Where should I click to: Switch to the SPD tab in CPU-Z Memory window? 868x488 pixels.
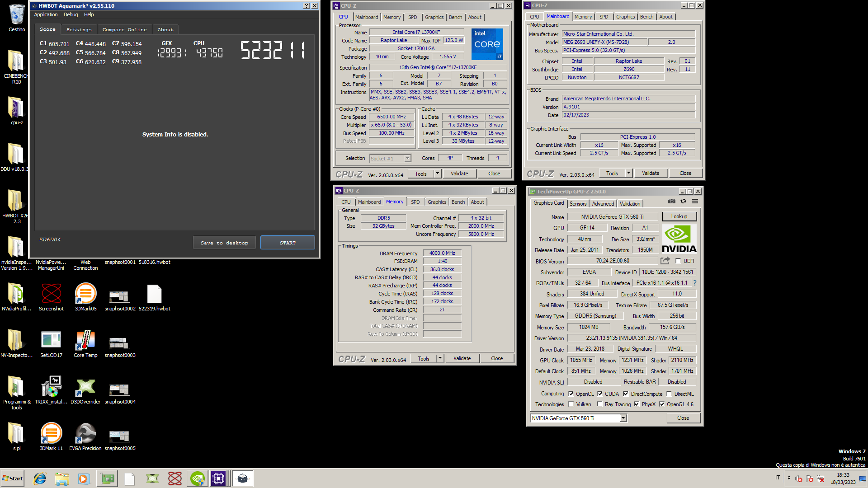pos(415,202)
